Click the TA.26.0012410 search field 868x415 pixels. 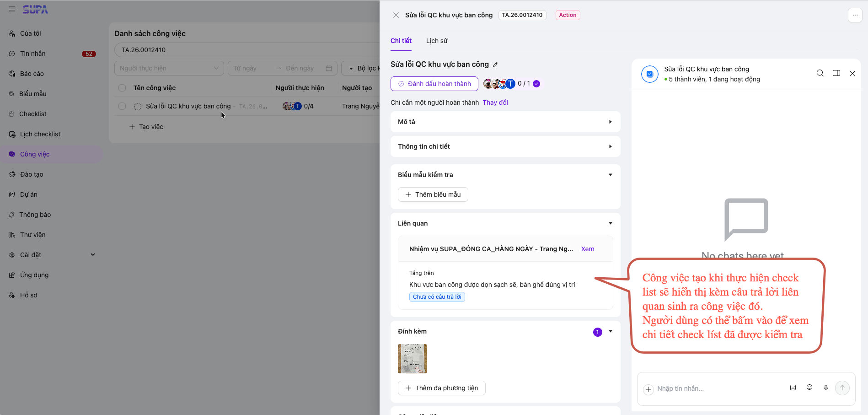pos(247,50)
